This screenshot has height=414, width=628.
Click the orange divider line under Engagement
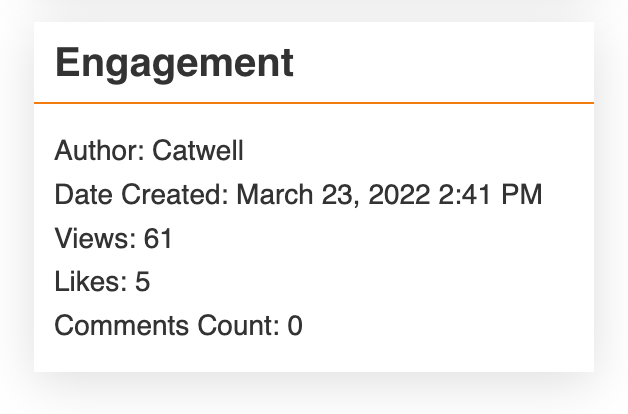click(x=314, y=103)
